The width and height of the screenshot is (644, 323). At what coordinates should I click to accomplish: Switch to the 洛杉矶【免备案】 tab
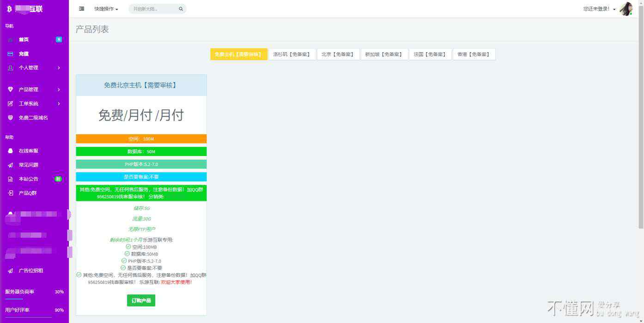(292, 54)
